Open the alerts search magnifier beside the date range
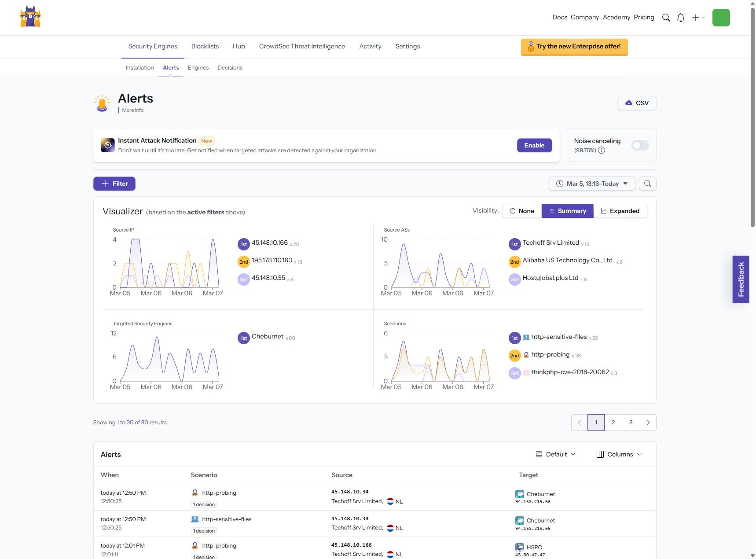This screenshot has width=756, height=559. point(648,184)
